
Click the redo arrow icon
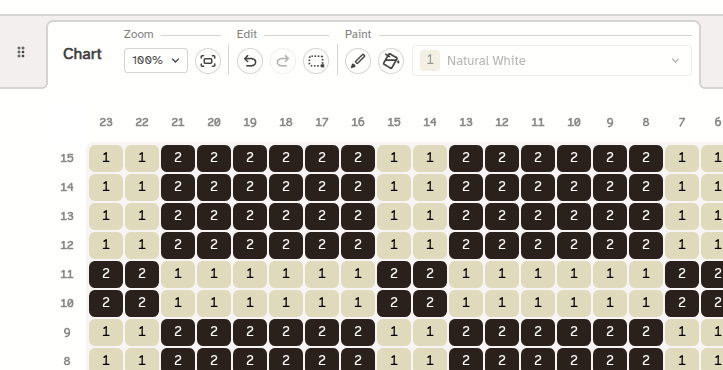(x=283, y=61)
